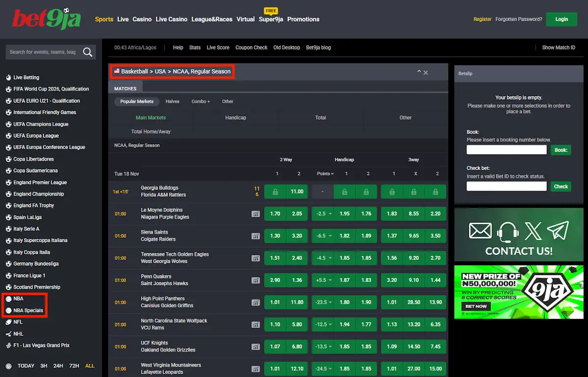Screen dimensions: 588x377
Task: Switch to the Halves tab
Action: [172, 101]
